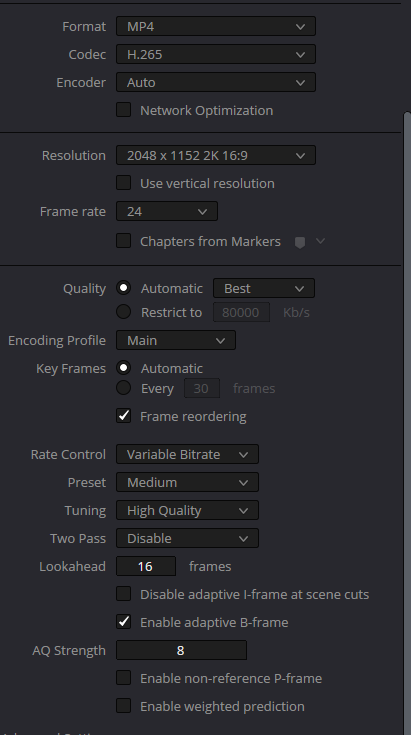
Task: Select Every N frames key frame option
Action: 124,388
